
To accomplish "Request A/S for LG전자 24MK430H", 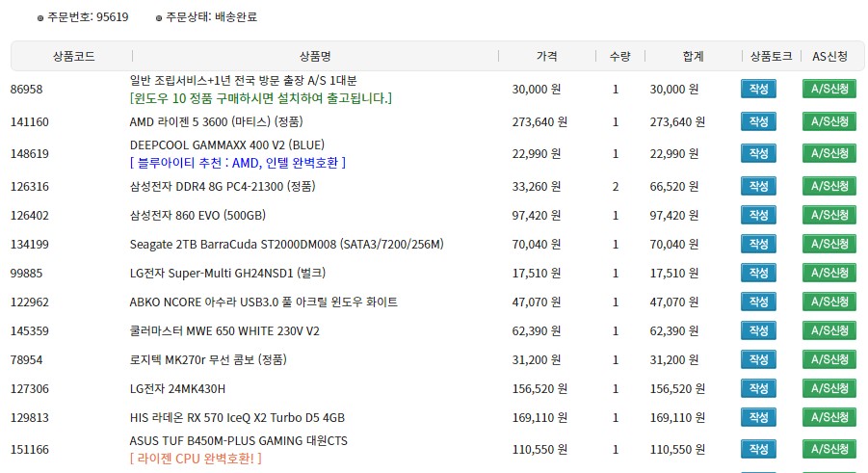I will click(x=829, y=388).
